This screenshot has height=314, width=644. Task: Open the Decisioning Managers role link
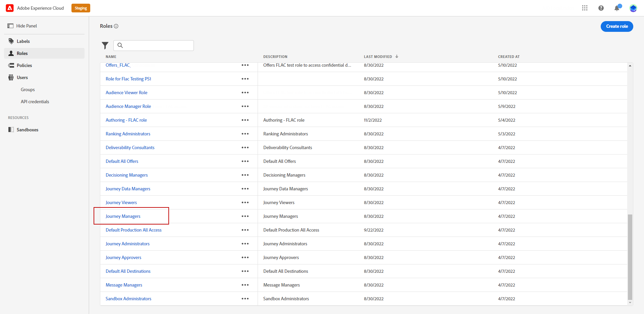126,175
